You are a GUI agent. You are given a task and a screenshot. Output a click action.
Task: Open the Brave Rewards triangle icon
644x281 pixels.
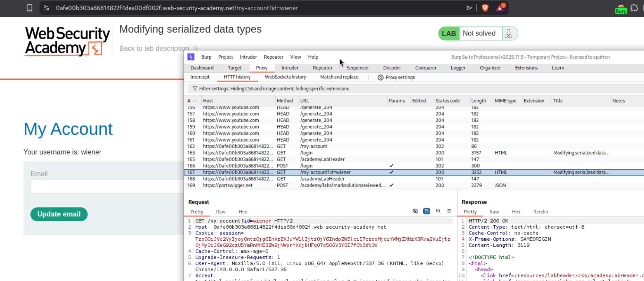pos(500,8)
